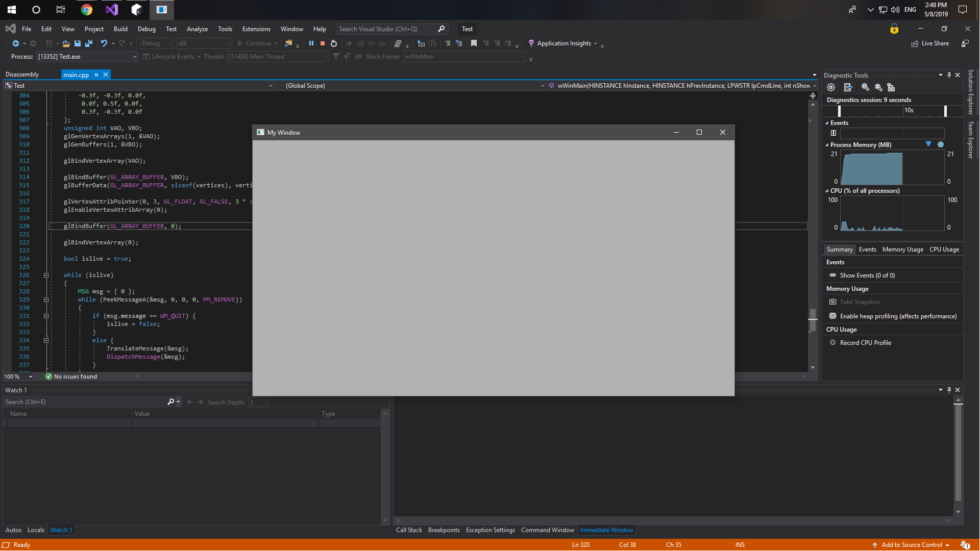Toggle bookmark icon in the toolbar
This screenshot has width=980, height=551.
474,43
